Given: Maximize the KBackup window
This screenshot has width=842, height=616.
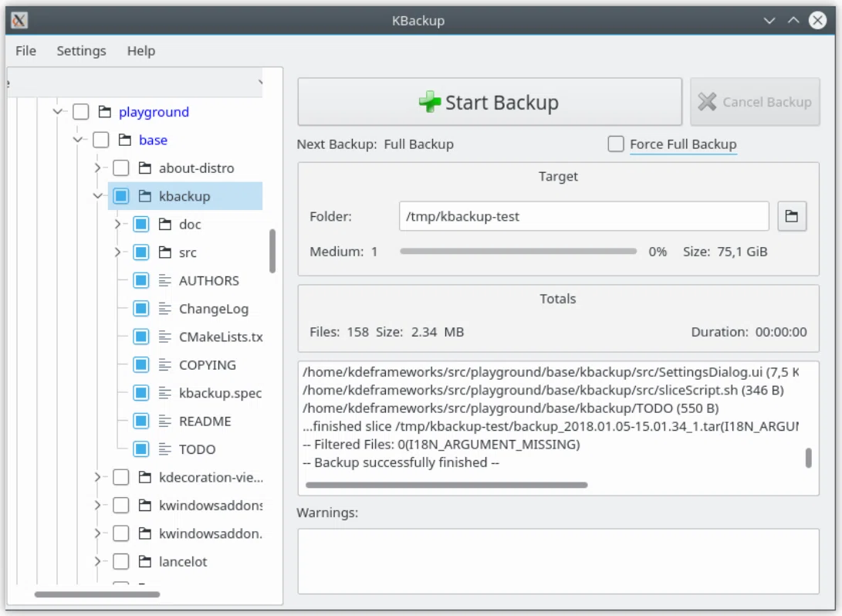Looking at the screenshot, I should pyautogui.click(x=793, y=20).
